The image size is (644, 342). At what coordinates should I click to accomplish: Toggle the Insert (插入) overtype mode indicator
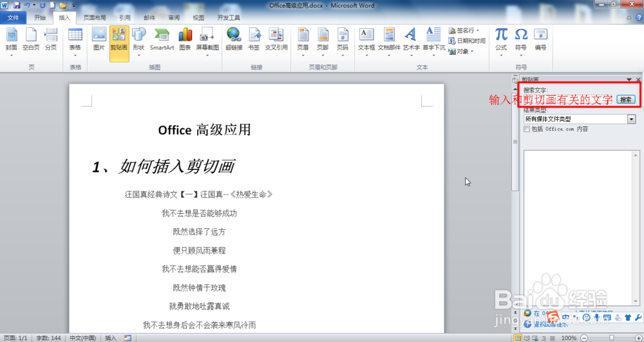pos(111,338)
